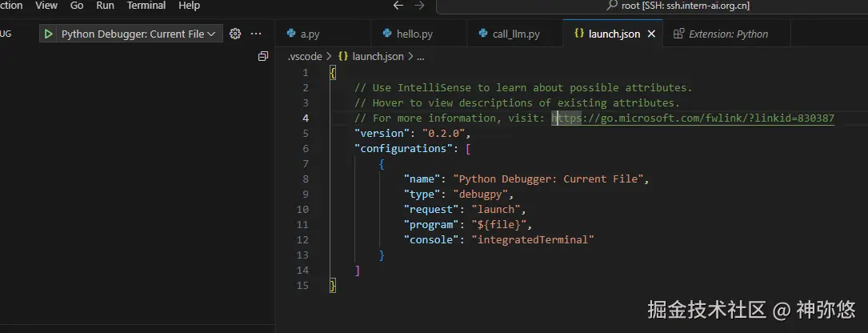
Task: Click the collapse all icon in debug sidebar
Action: click(x=263, y=56)
